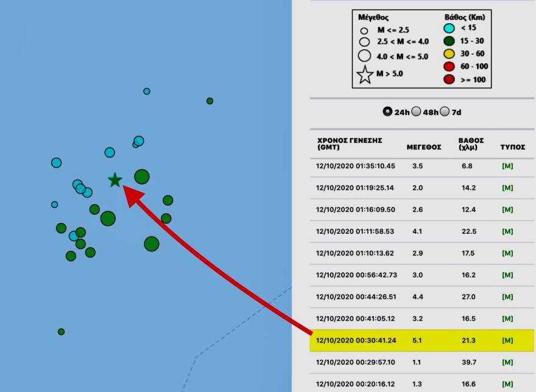Image resolution: width=536 pixels, height=392 pixels.
Task: Open the [M] link for 01:35:10.45 event
Action: click(x=507, y=166)
